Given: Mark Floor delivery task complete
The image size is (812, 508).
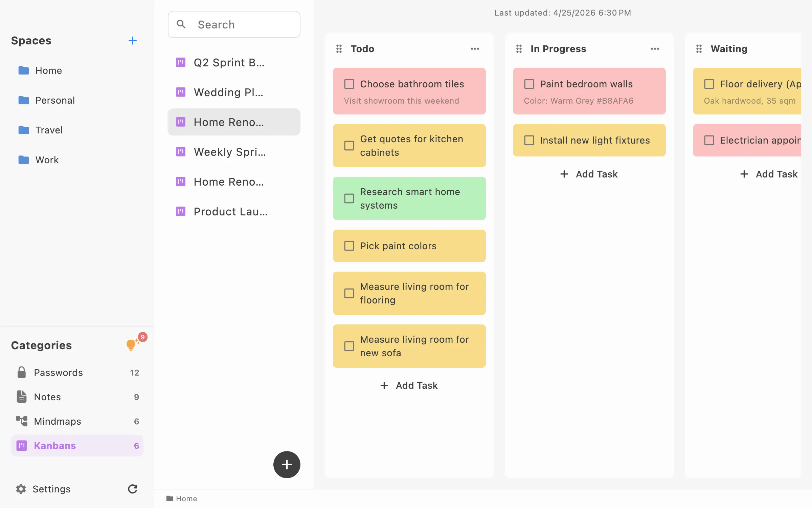Looking at the screenshot, I should 709,84.
